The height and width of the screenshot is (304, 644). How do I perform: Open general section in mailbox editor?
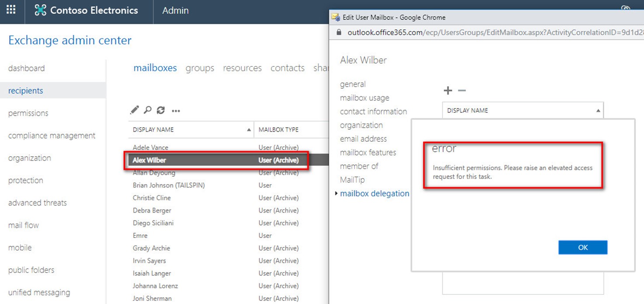click(353, 84)
